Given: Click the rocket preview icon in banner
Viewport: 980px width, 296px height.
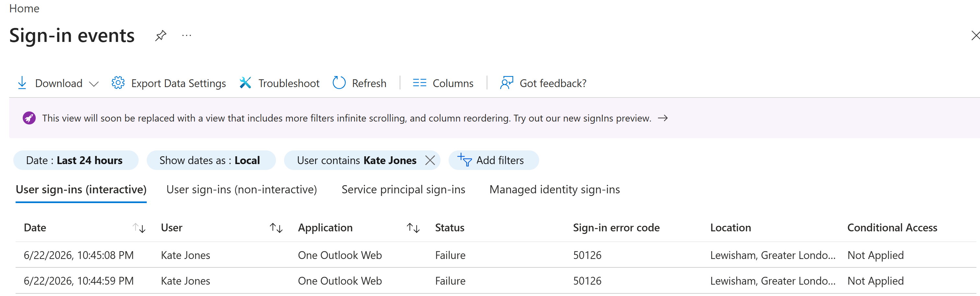Looking at the screenshot, I should 29,118.
